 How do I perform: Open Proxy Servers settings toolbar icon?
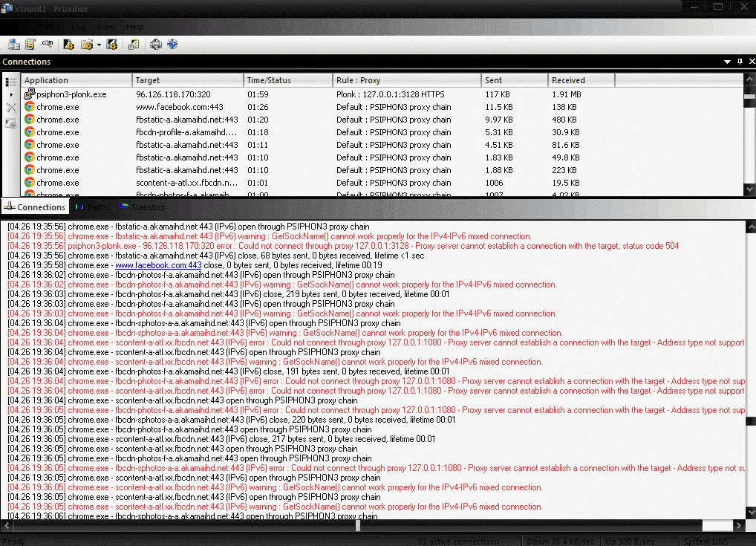[13, 45]
